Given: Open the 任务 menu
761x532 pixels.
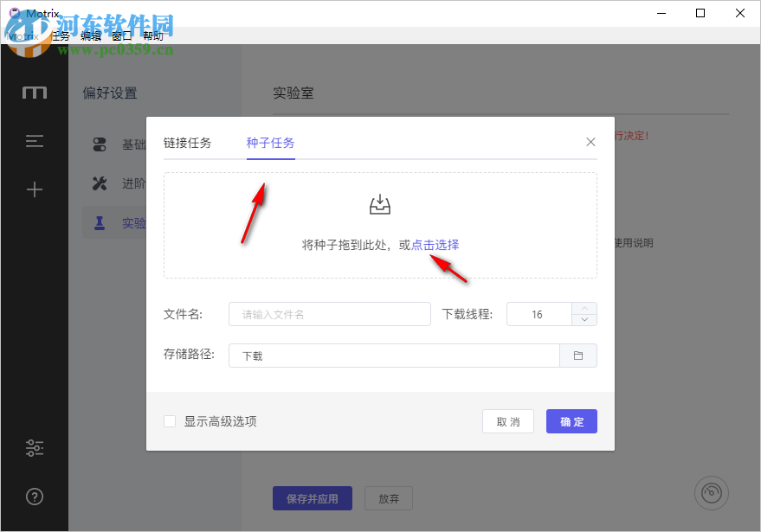Looking at the screenshot, I should (61, 35).
